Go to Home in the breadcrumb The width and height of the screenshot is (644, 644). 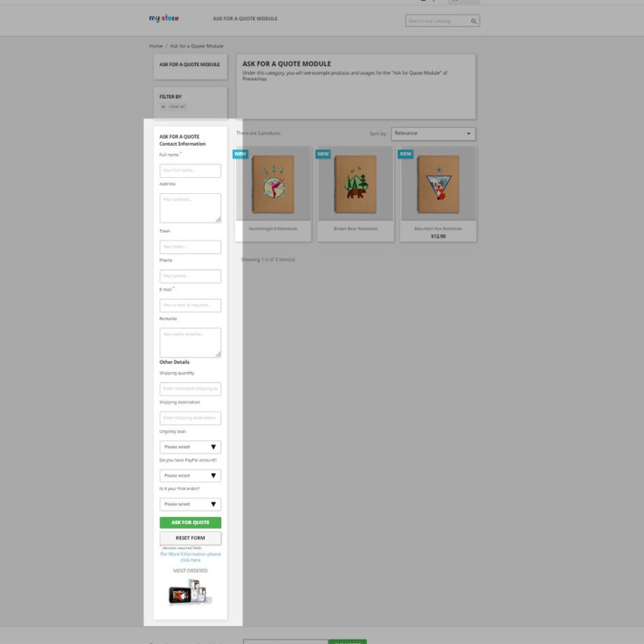tap(156, 46)
